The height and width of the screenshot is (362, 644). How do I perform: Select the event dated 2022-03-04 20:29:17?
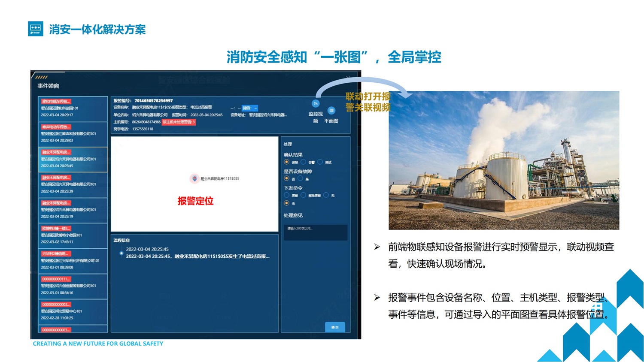[73, 109]
